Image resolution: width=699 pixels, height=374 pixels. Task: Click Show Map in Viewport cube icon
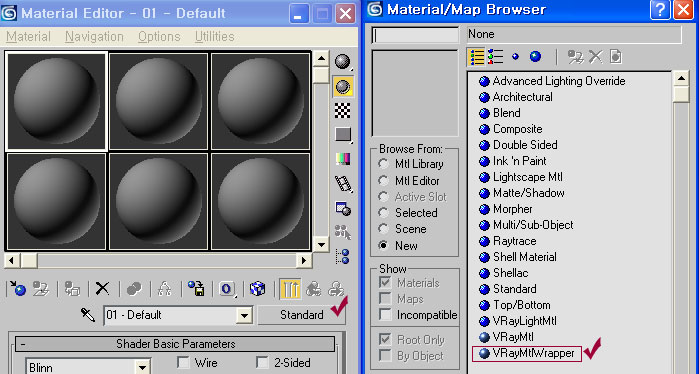258,289
